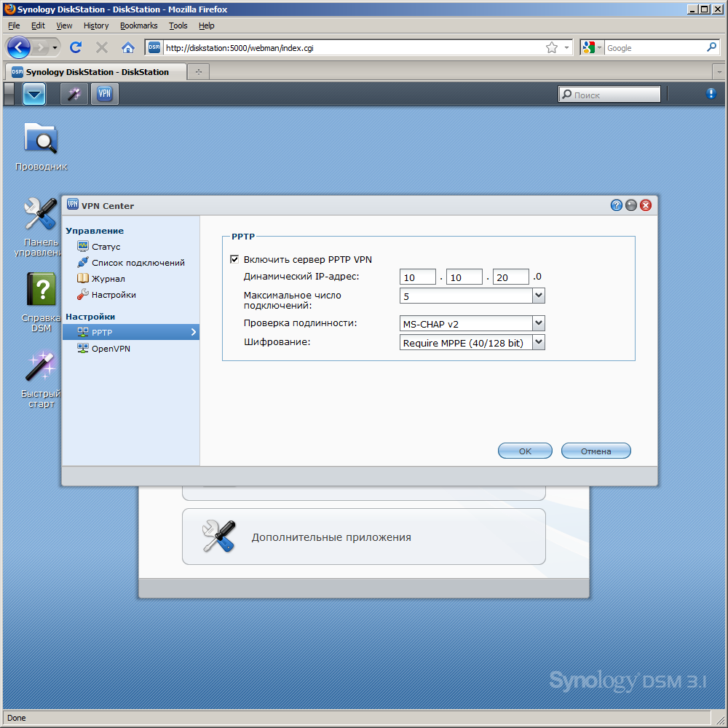The height and width of the screenshot is (728, 728).
Task: Click second IP octet field with 10
Action: 464,277
